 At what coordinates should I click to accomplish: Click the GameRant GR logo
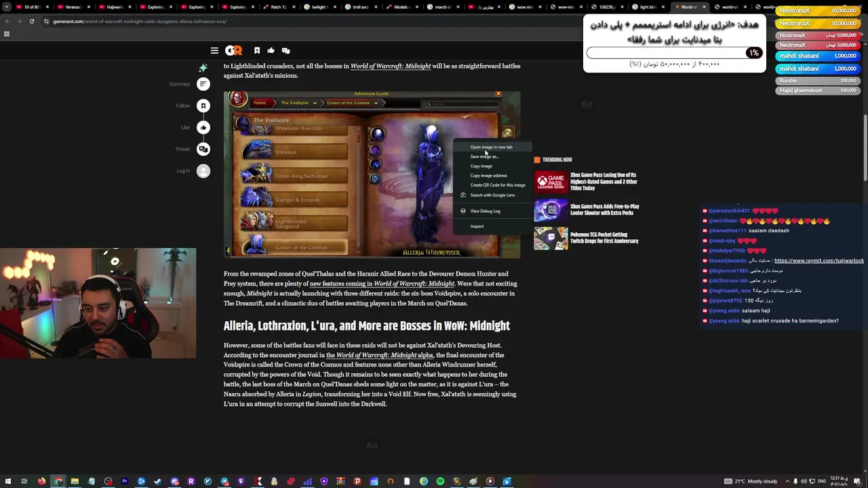pos(233,51)
